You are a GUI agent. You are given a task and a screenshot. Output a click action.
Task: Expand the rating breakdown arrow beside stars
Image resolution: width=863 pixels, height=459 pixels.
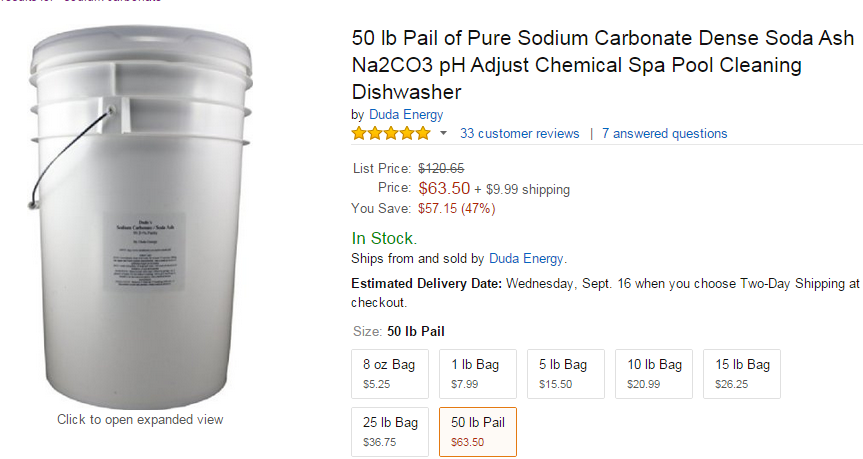444,133
